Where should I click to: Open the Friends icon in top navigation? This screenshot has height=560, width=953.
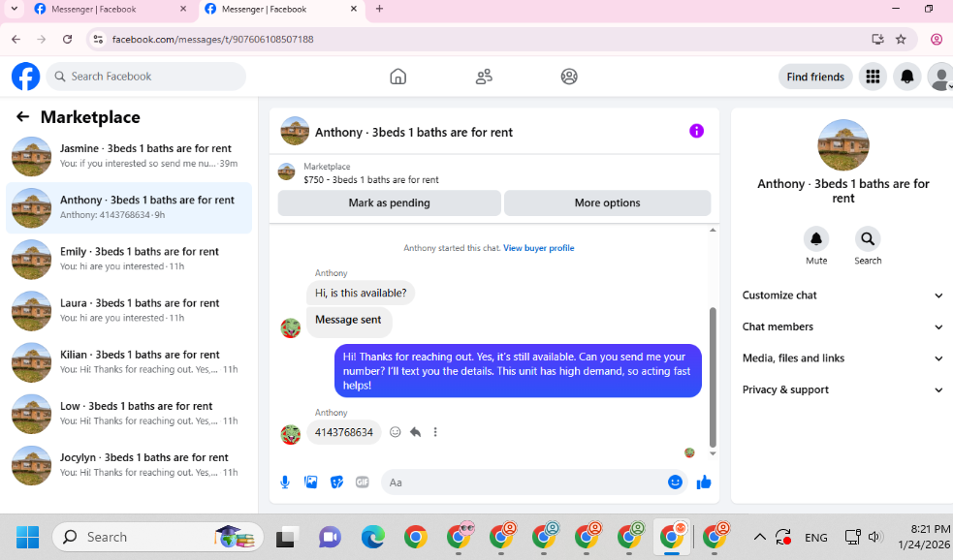tap(484, 77)
